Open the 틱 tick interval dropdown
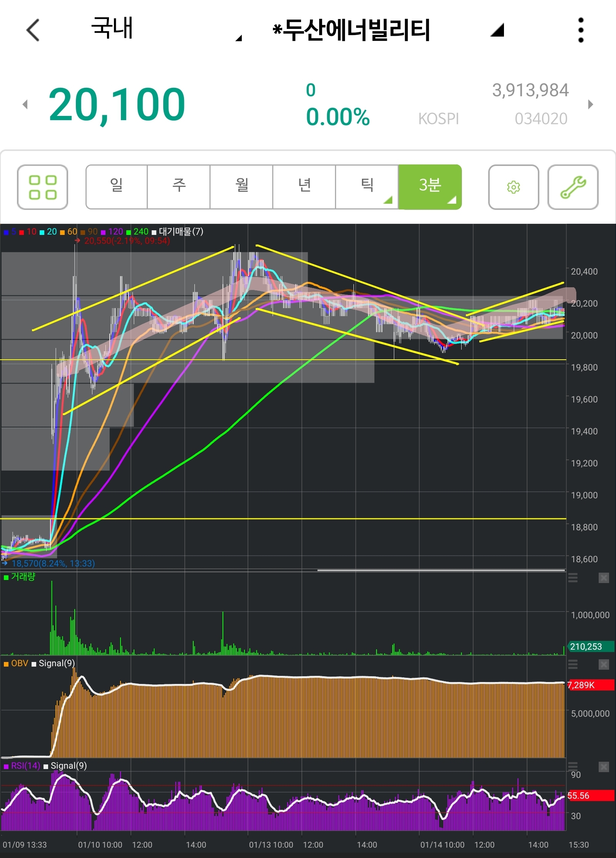 367,187
